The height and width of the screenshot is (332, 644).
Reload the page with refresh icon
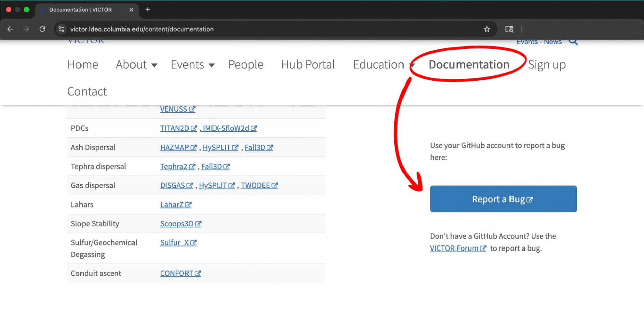click(42, 29)
